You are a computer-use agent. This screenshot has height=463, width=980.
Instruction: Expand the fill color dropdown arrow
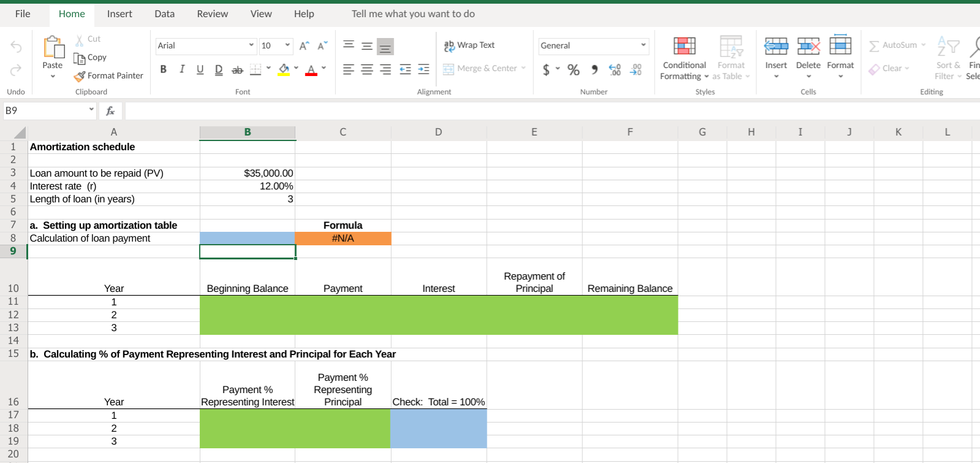pos(296,68)
